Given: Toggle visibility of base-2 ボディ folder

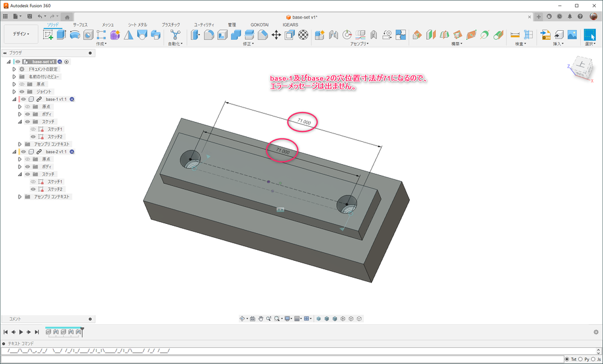Looking at the screenshot, I should click(27, 167).
